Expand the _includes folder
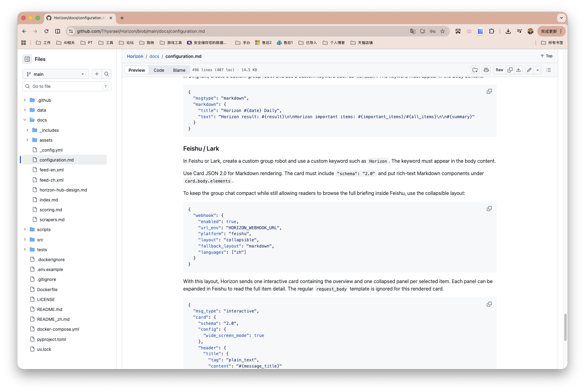The image size is (585, 392). (27, 130)
